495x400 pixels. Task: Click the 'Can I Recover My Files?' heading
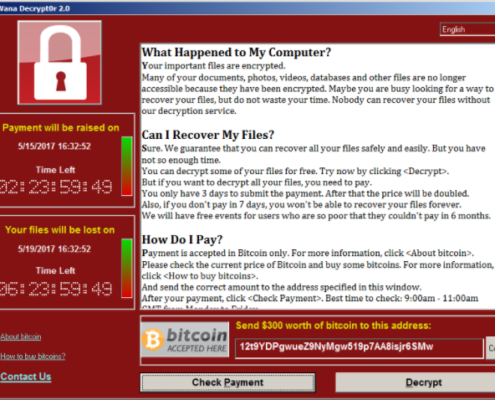coord(208,135)
